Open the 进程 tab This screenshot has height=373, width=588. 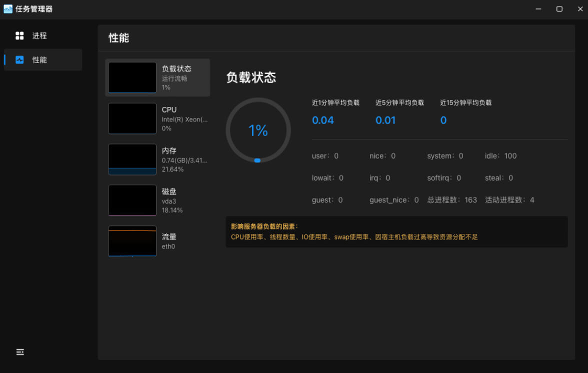[39, 35]
